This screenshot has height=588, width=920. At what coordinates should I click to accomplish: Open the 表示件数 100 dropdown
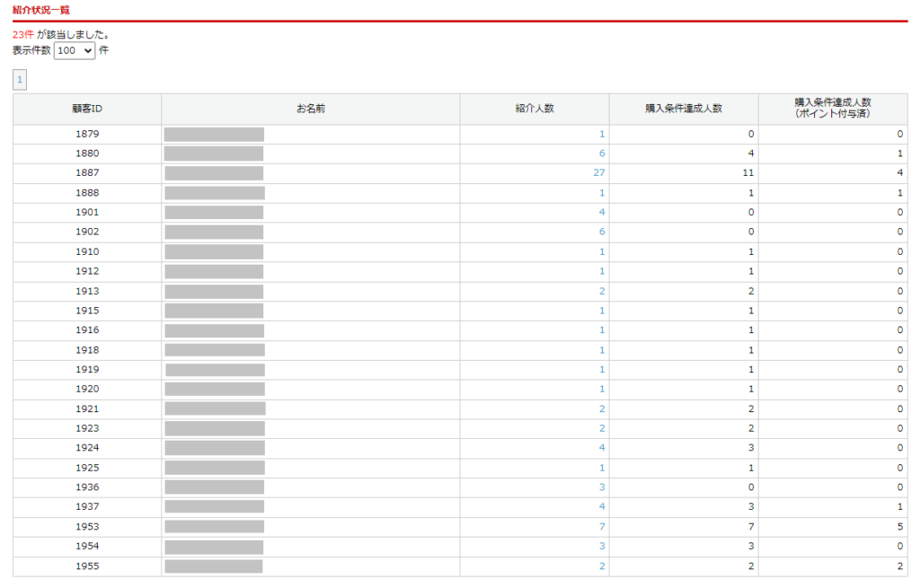[x=75, y=50]
